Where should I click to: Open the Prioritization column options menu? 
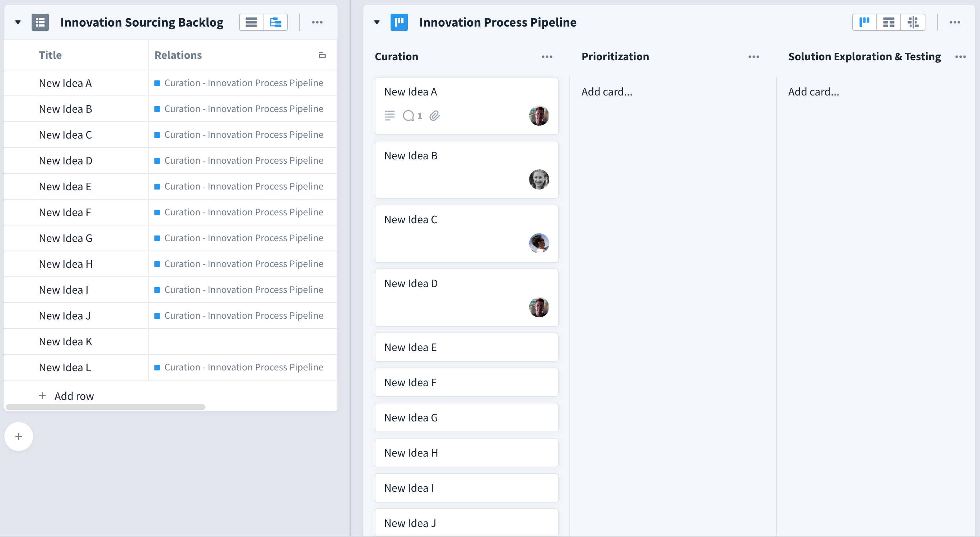click(753, 57)
